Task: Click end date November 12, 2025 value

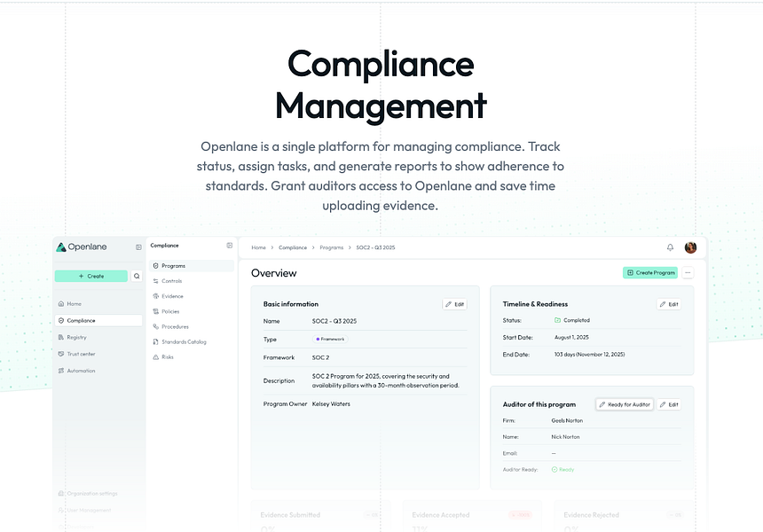Action: pyautogui.click(x=590, y=355)
